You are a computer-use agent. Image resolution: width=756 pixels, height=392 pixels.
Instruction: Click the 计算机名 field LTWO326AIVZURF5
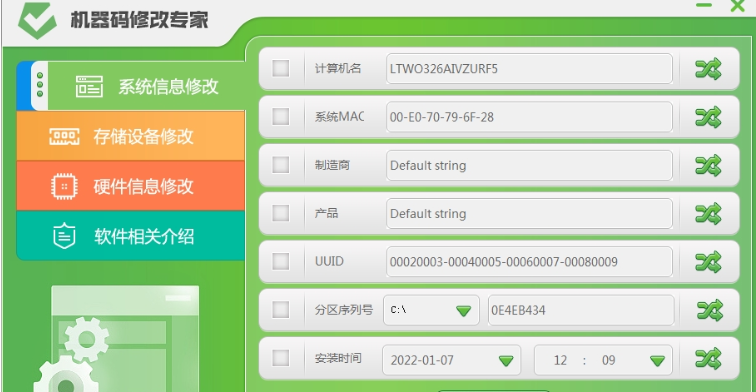[529, 68]
